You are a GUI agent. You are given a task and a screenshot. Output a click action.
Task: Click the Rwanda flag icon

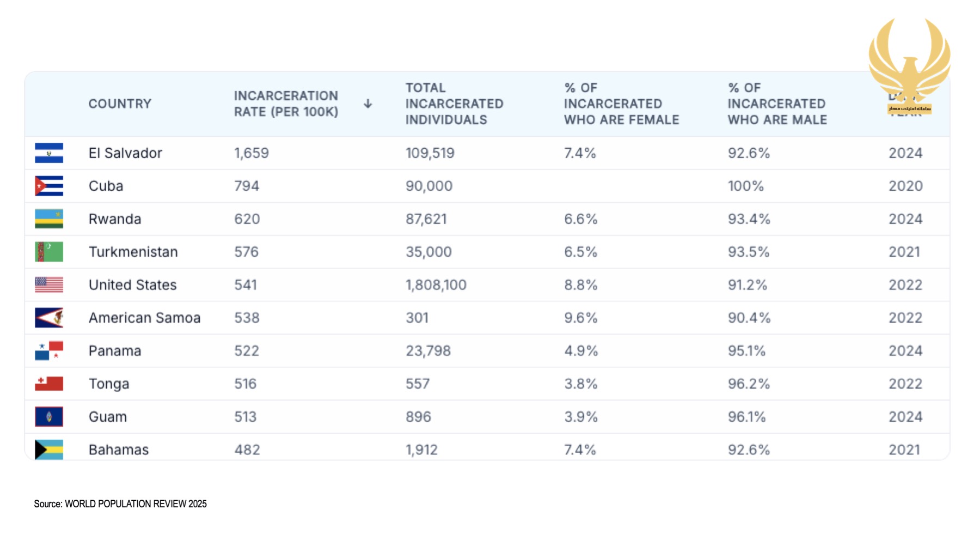pyautogui.click(x=49, y=219)
